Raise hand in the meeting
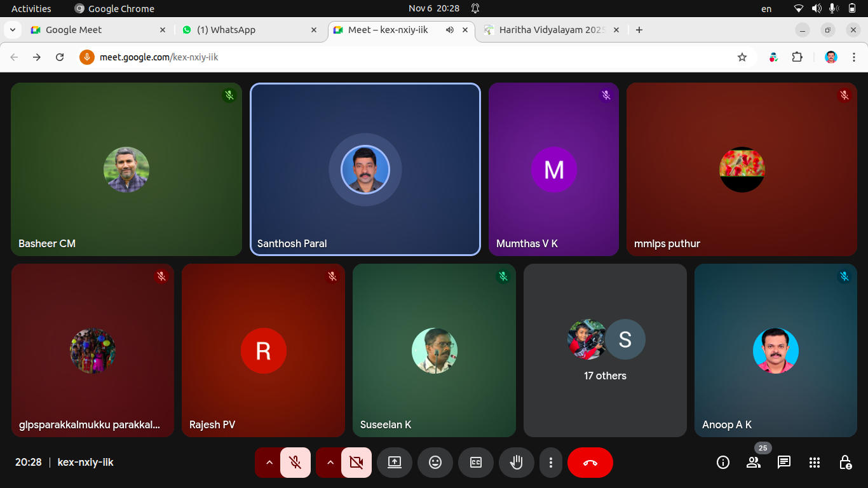The width and height of the screenshot is (868, 488). [516, 463]
